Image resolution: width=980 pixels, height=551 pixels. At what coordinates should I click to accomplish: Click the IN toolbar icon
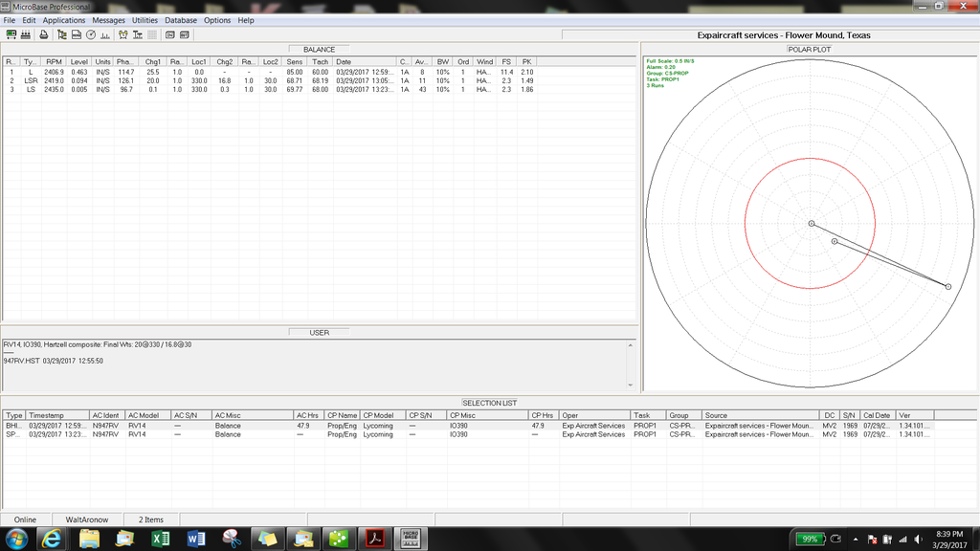[170, 34]
